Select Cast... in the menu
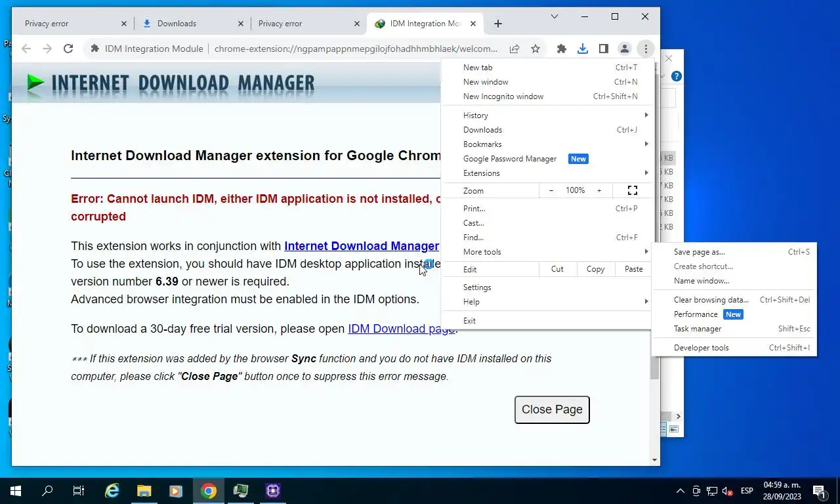 point(548,223)
